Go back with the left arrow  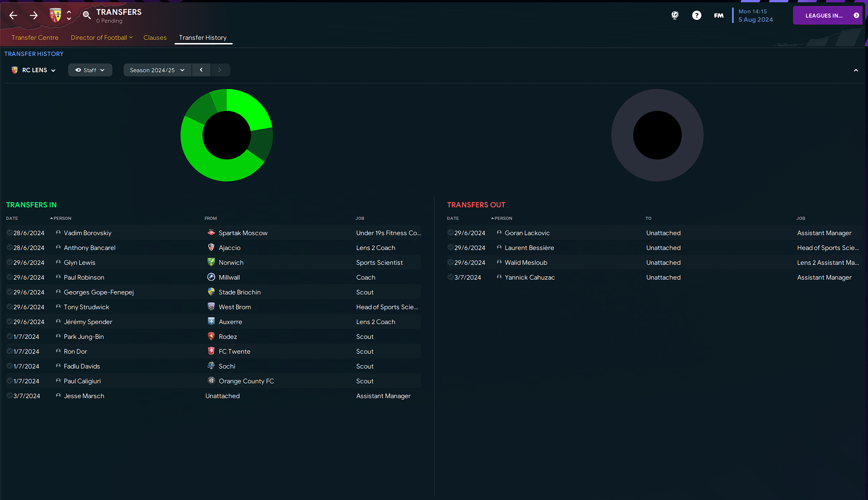[13, 16]
